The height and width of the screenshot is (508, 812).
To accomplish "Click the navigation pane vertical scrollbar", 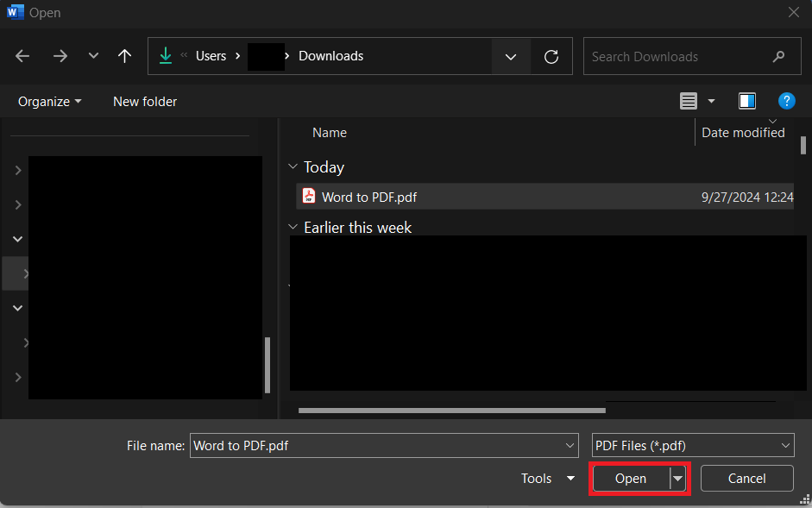I will pyautogui.click(x=268, y=365).
